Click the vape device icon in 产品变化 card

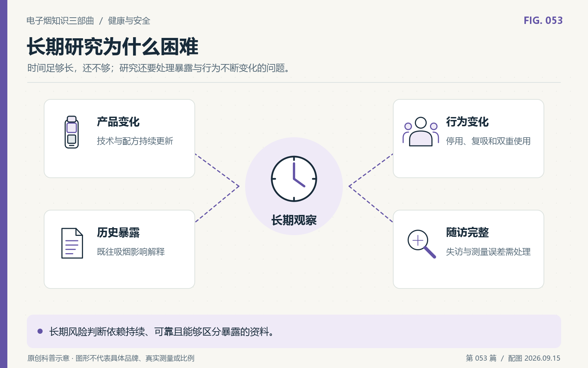pyautogui.click(x=72, y=132)
